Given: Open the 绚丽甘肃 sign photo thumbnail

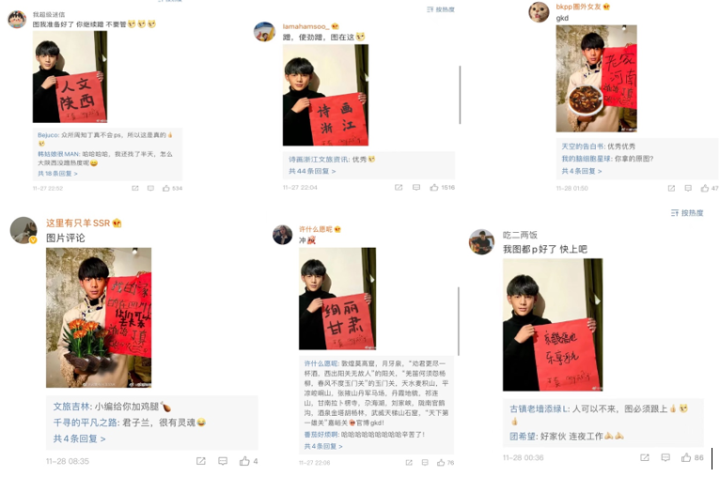Looking at the screenshot, I should point(338,299).
